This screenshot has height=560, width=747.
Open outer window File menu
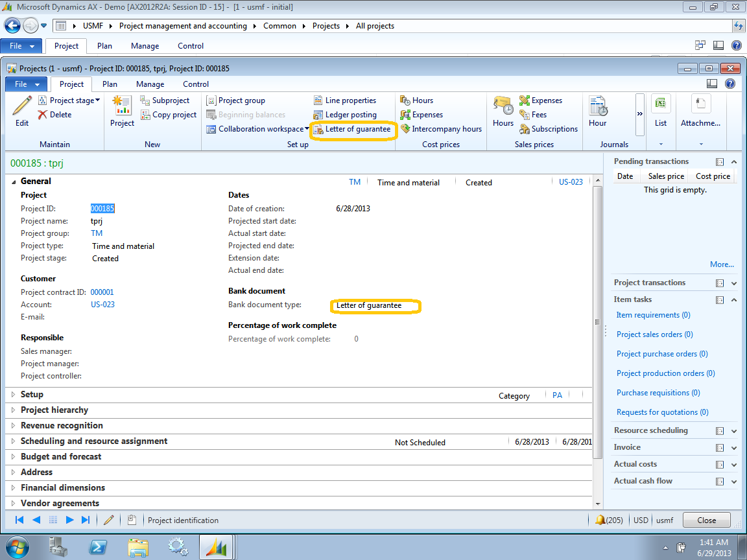click(21, 46)
